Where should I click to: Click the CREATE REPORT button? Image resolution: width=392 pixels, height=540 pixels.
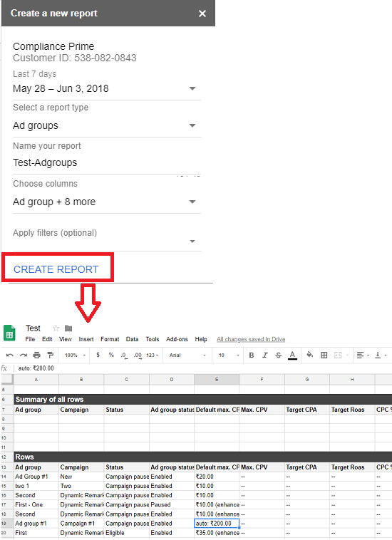coord(56,269)
